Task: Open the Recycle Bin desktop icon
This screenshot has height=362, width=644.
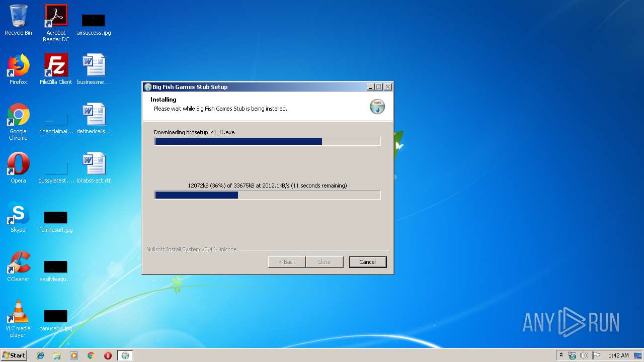Action: (x=18, y=20)
